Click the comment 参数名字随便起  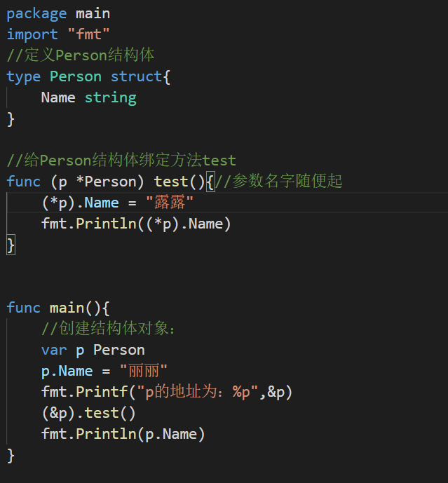coord(279,181)
